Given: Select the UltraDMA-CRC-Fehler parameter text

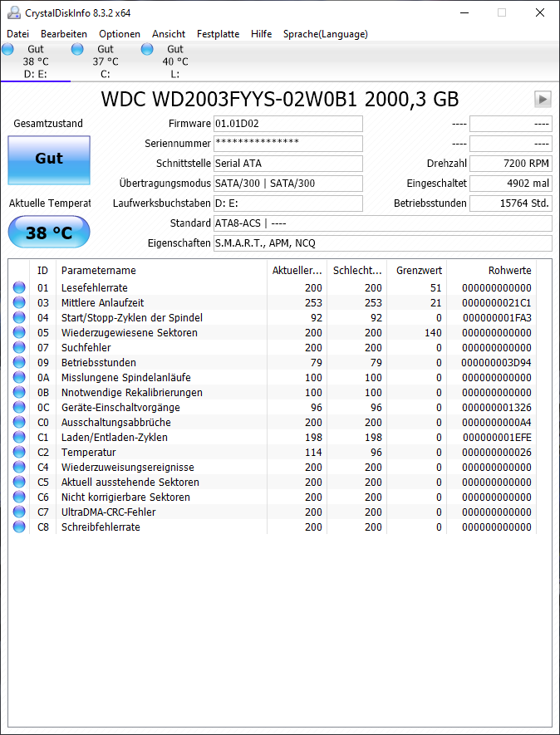Looking at the screenshot, I should (x=108, y=512).
